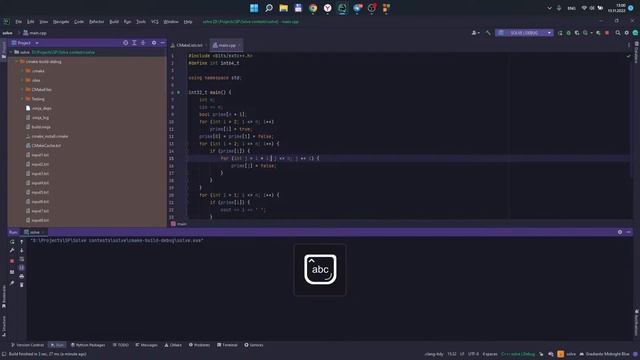Open the run configuration dropdown
The width and height of the screenshot is (640, 360).
(524, 33)
